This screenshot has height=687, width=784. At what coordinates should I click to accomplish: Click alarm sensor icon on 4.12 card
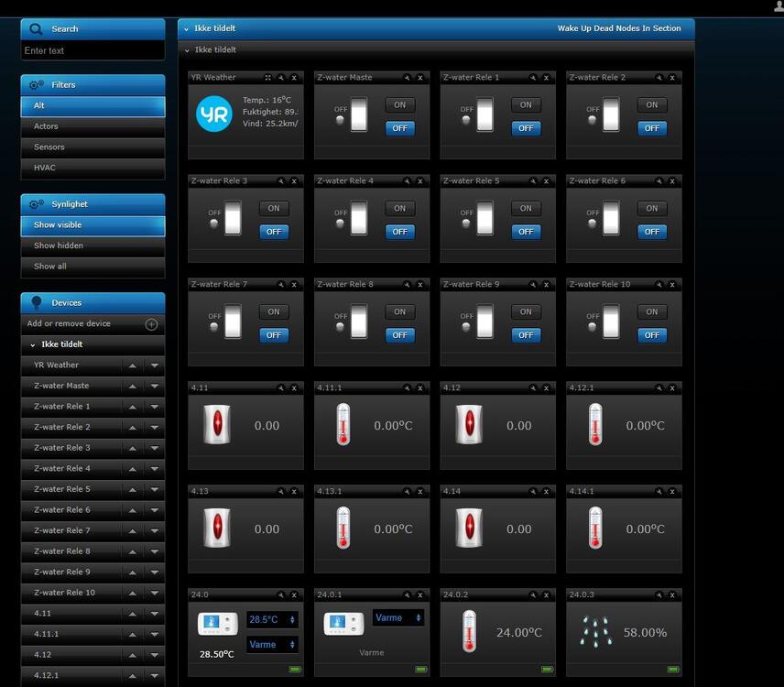[469, 424]
